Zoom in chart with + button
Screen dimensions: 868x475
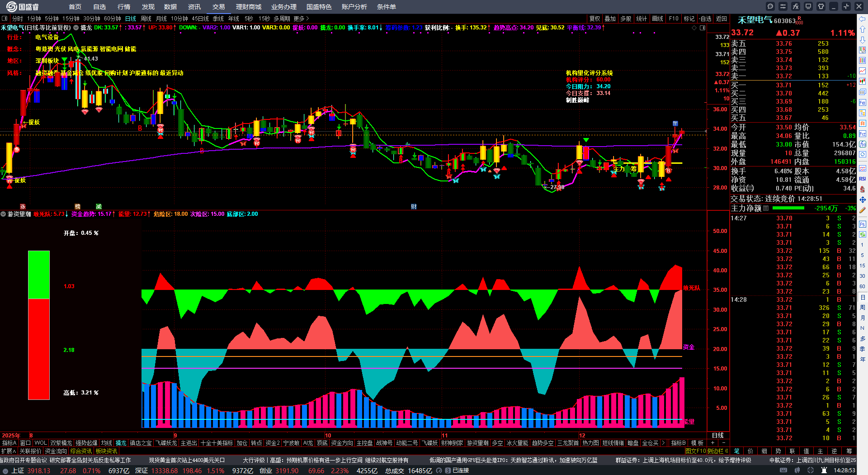(x=713, y=443)
